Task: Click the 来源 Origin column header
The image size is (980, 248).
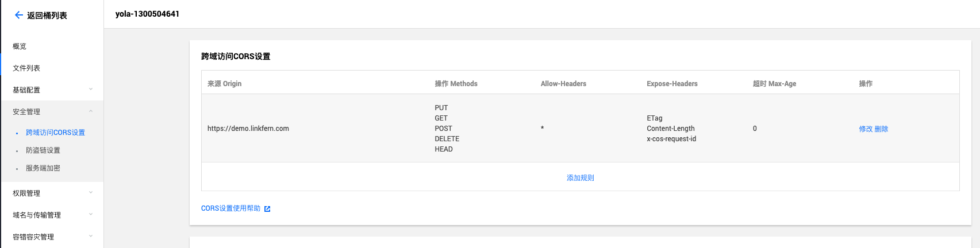Action: coord(224,84)
